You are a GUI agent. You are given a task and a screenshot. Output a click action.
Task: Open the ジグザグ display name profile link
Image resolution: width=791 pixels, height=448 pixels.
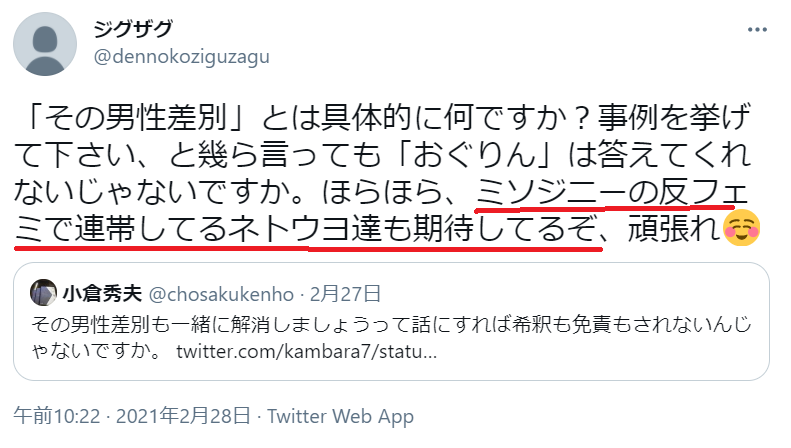[x=134, y=29]
